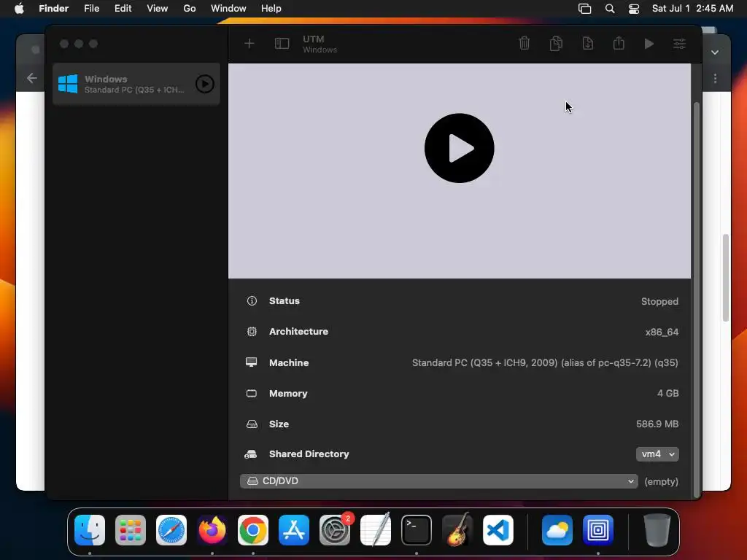Screen dimensions: 747x560
Task: Click the plus icon to create a new VM
Action: point(249,44)
